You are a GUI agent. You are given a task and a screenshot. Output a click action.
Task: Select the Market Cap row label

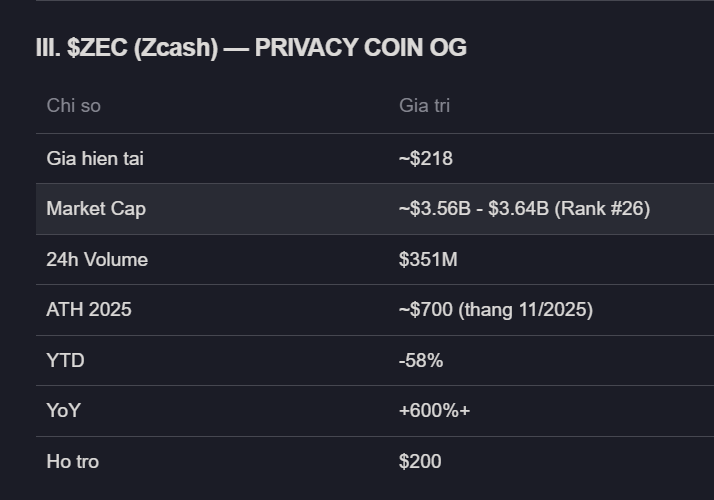click(x=96, y=209)
